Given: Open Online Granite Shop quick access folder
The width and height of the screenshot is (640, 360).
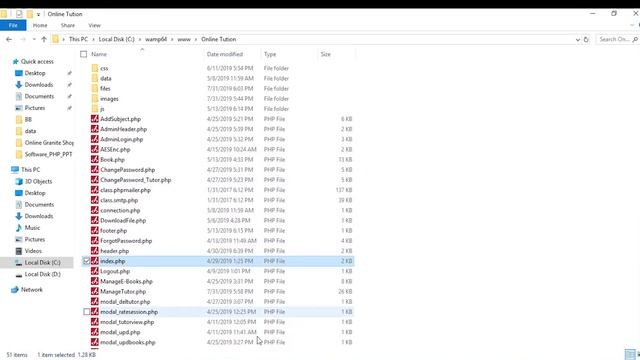Looking at the screenshot, I should (49, 142).
